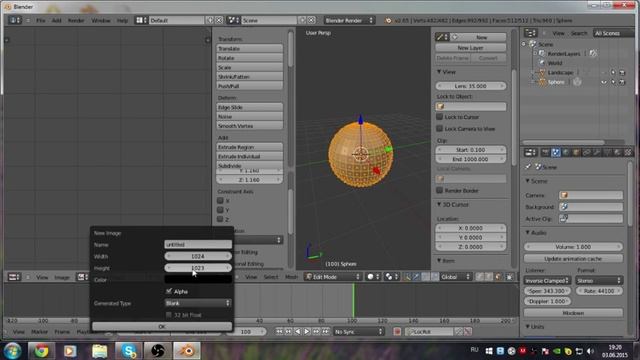Screen dimensions: 640x360
Task: Open the File menu
Action: click(40, 20)
